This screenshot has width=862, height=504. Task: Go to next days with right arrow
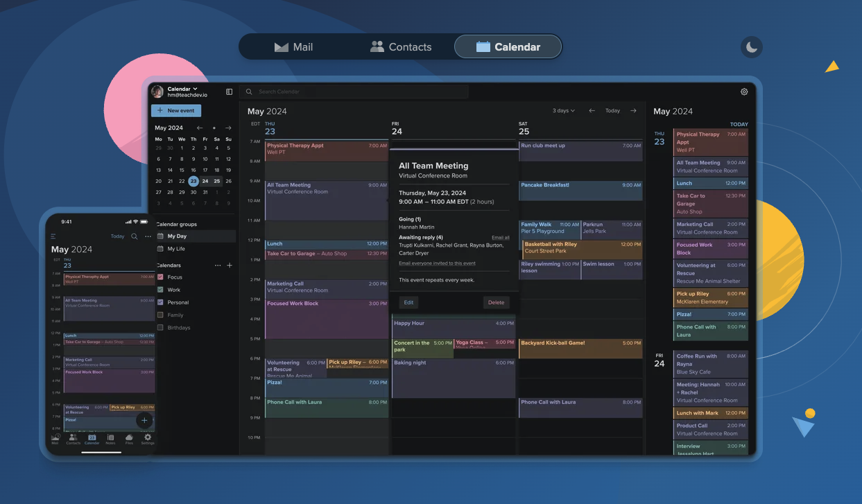pos(633,111)
